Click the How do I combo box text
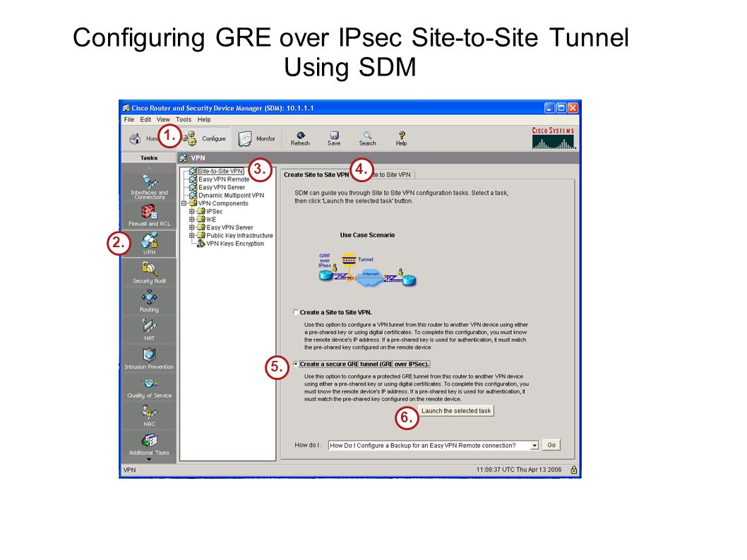Screen dimensions: 747x560 tap(429, 446)
